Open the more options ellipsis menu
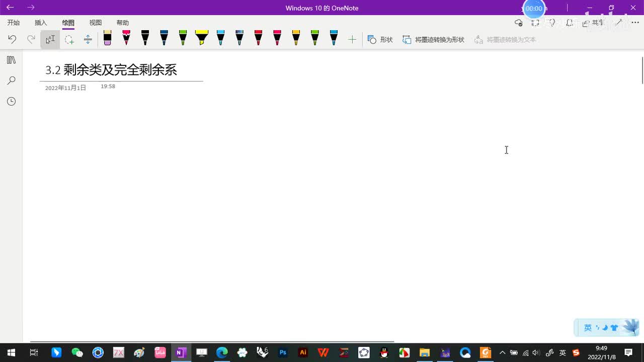 (x=635, y=23)
